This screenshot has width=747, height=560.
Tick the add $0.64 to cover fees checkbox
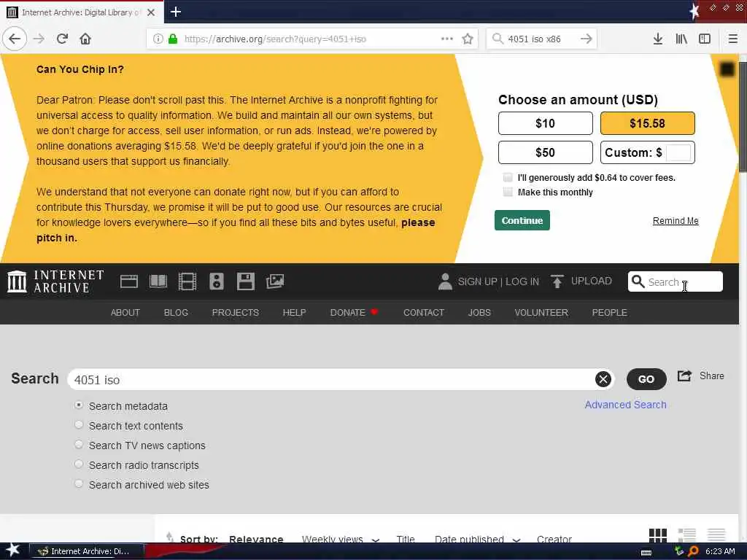(508, 178)
